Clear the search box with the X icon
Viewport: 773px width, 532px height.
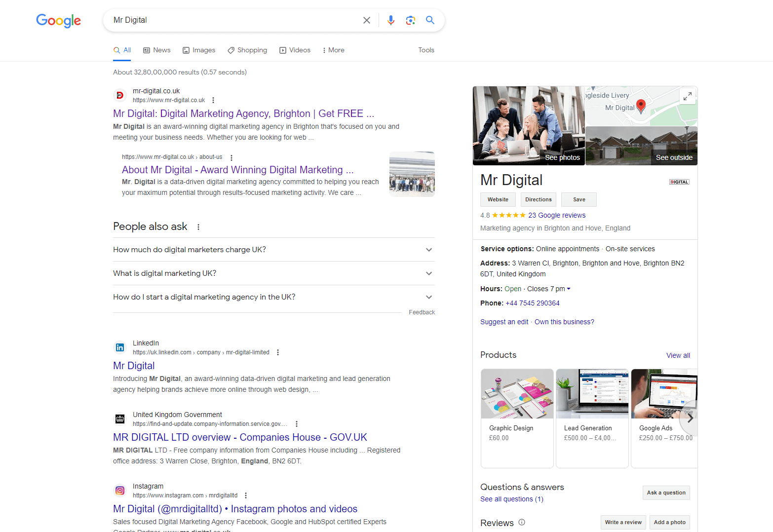tap(366, 20)
